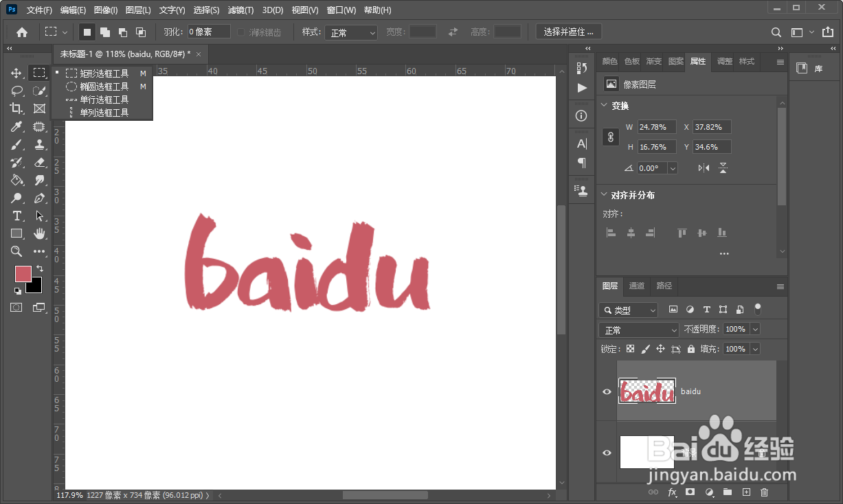Viewport: 843px width, 504px height.
Task: Activate the Hand tool
Action: tap(39, 233)
